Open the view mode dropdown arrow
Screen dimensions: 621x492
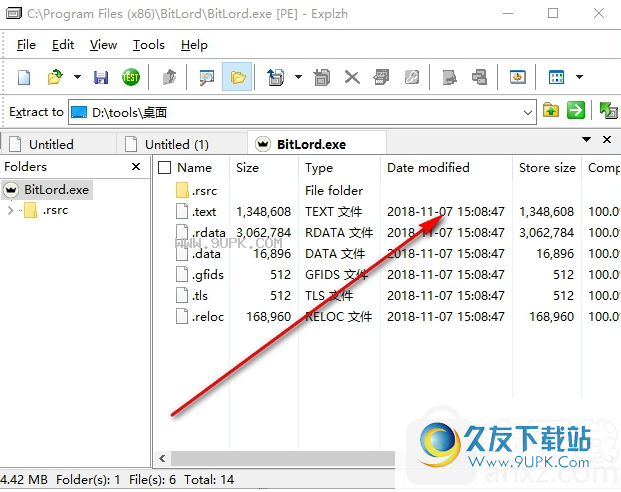coord(579,77)
